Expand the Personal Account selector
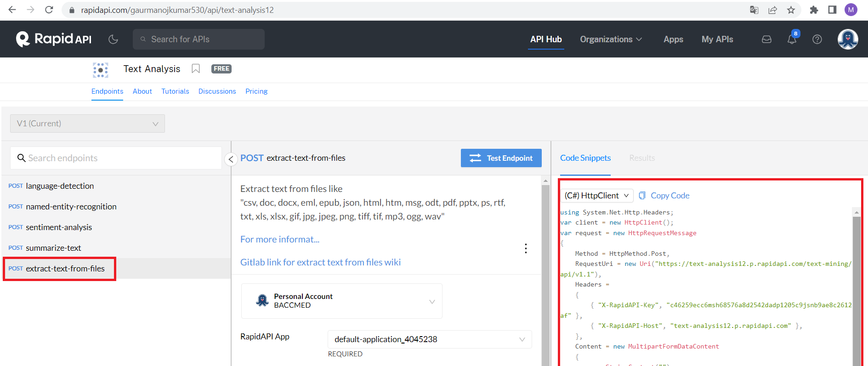 pyautogui.click(x=341, y=301)
